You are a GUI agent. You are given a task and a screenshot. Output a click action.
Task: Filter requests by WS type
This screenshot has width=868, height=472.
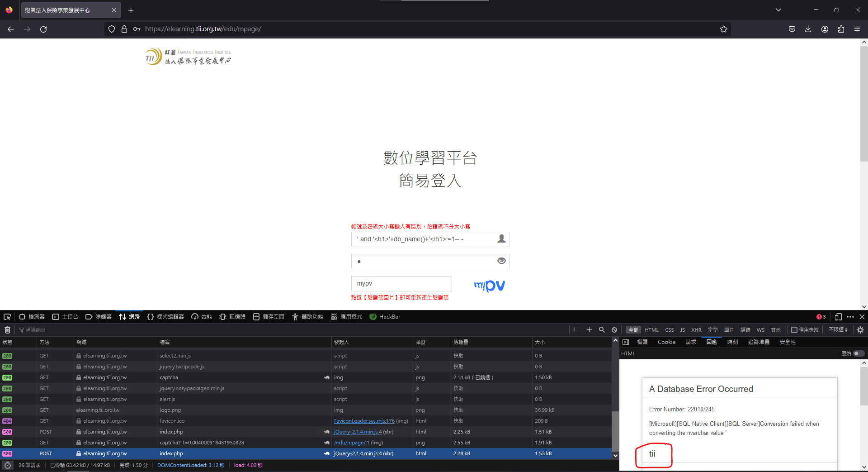coord(760,330)
